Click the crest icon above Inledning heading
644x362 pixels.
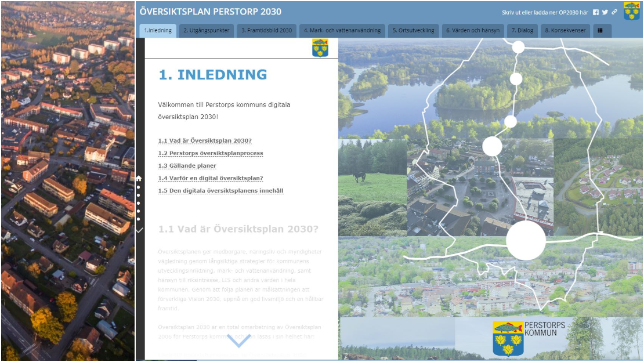click(x=320, y=48)
